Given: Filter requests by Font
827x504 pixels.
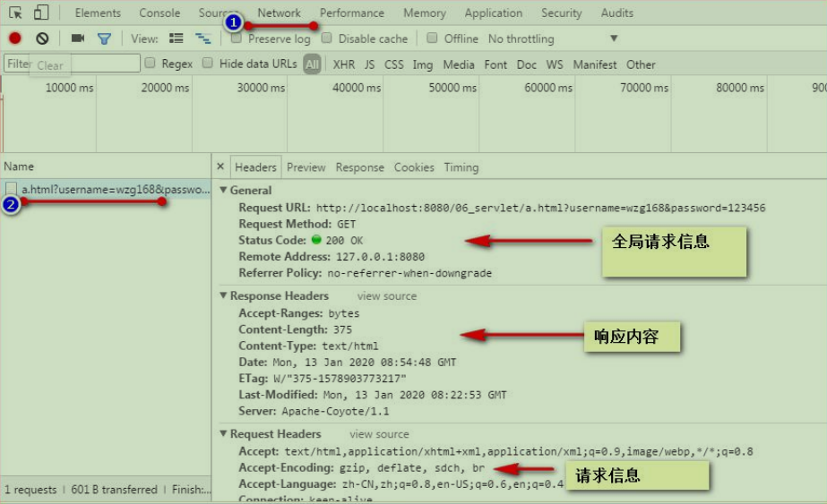Looking at the screenshot, I should coord(495,64).
